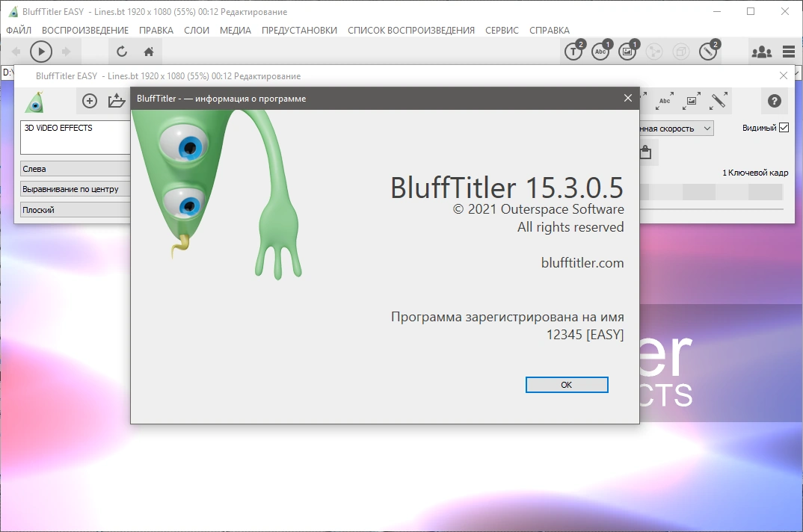803x532 pixels.
Task: Open the sketch layers pencil icon with badge 2
Action: click(709, 51)
